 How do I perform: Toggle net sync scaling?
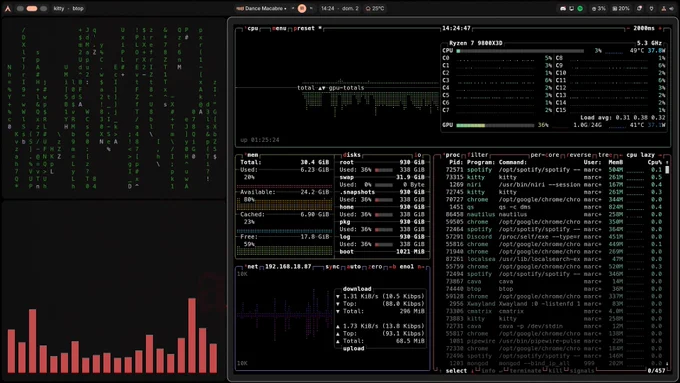pyautogui.click(x=333, y=267)
